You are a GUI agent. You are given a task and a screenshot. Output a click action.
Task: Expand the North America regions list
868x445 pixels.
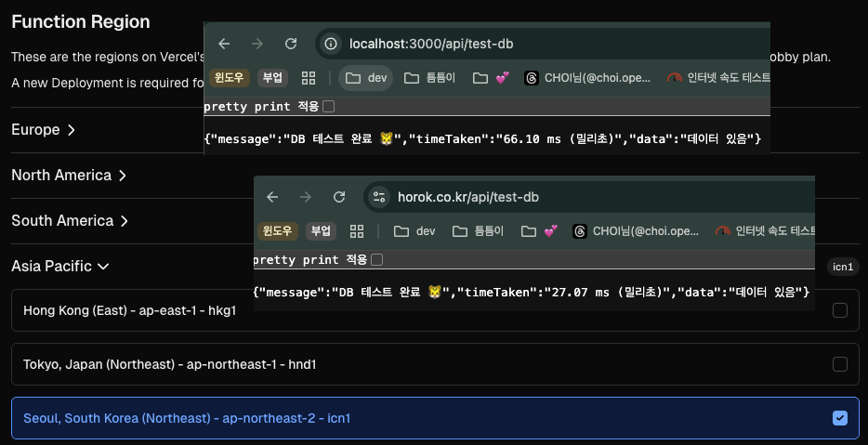click(x=69, y=176)
